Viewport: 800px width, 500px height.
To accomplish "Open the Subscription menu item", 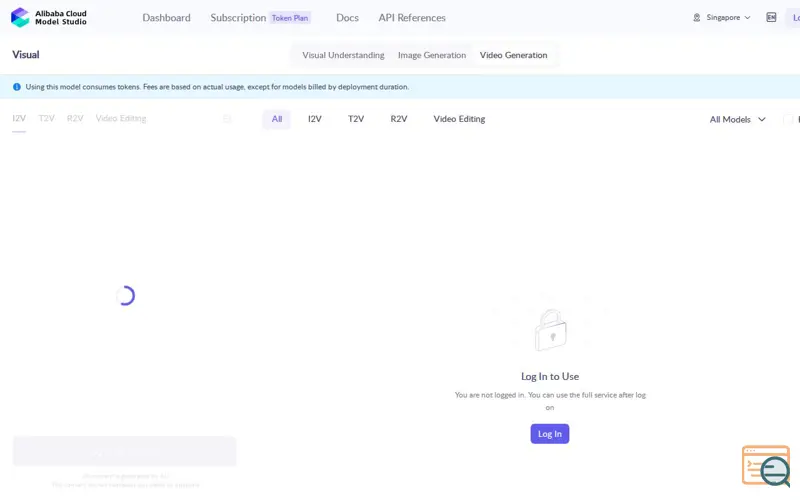I will [238, 18].
